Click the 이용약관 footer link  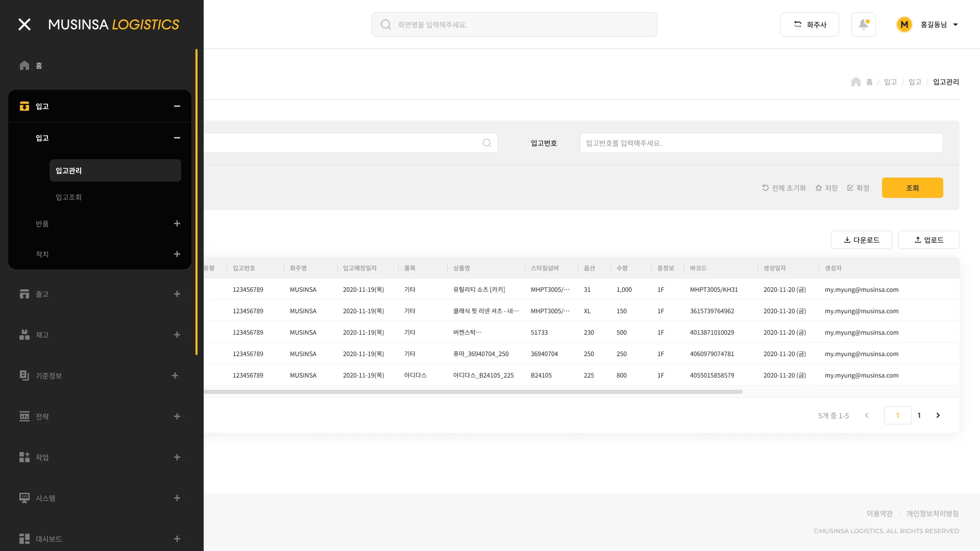coord(880,513)
